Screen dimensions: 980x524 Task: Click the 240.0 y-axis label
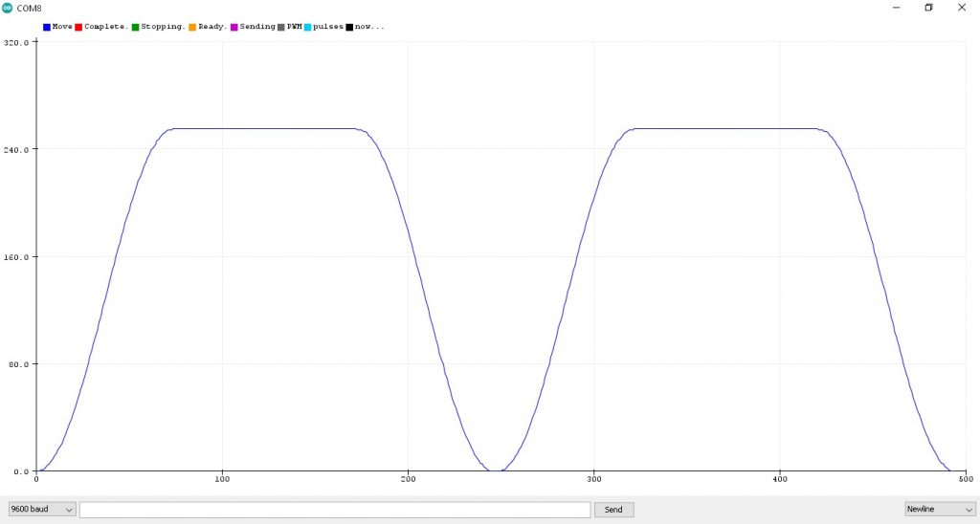[16, 150]
